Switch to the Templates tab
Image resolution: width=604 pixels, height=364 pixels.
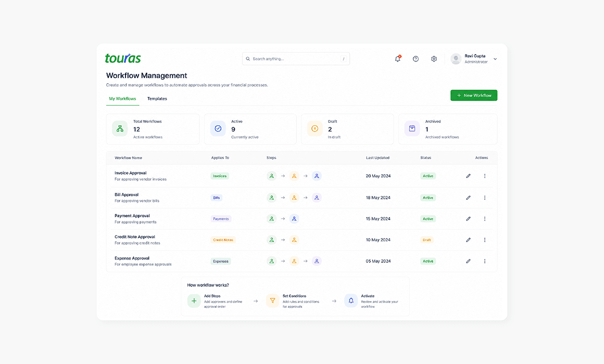point(157,98)
